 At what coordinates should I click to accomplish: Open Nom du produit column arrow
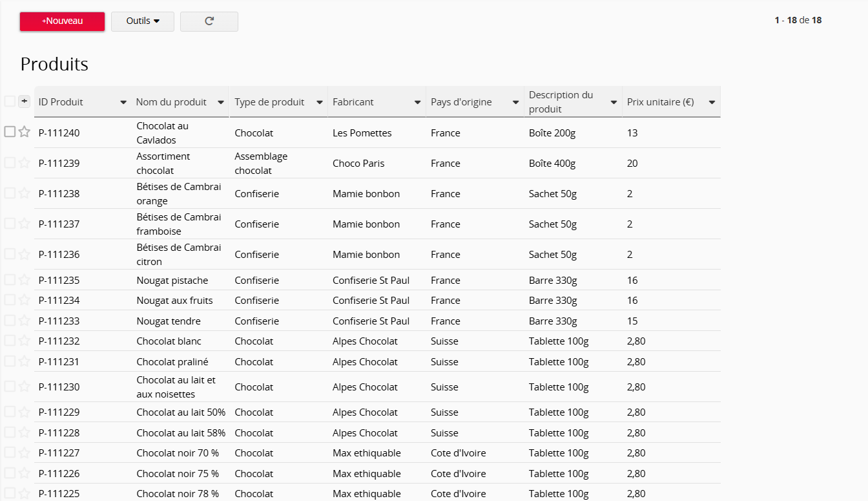click(221, 102)
